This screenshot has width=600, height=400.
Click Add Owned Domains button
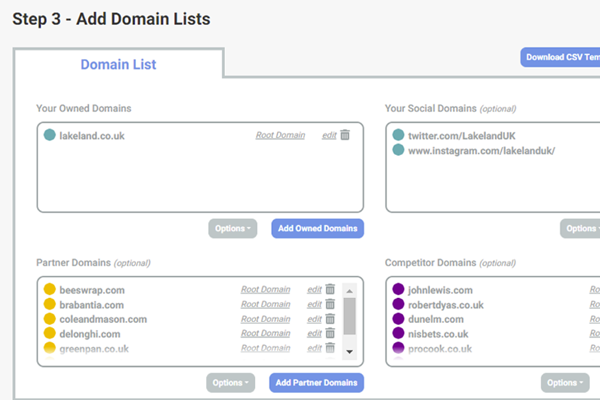(x=318, y=229)
